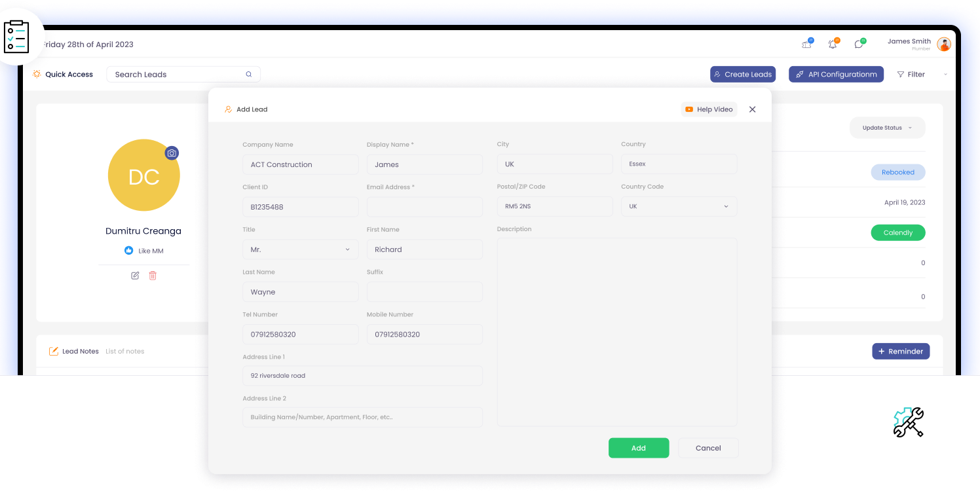Click the Email Address input field

[424, 207]
